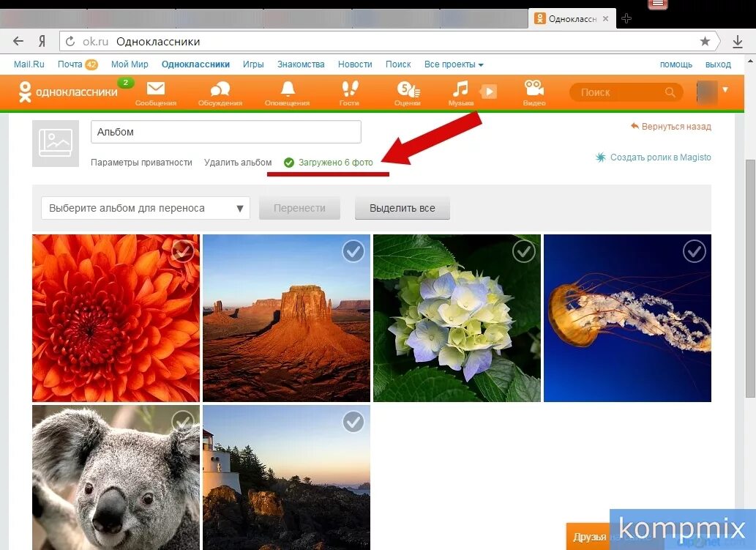Click the page vertical scrollbar
Image resolution: width=756 pixels, height=550 pixels.
click(749, 278)
